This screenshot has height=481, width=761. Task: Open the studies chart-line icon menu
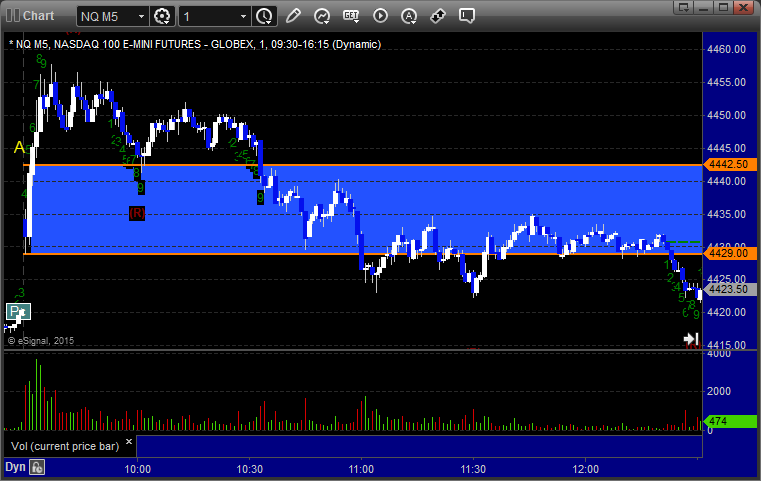pyautogui.click(x=322, y=16)
